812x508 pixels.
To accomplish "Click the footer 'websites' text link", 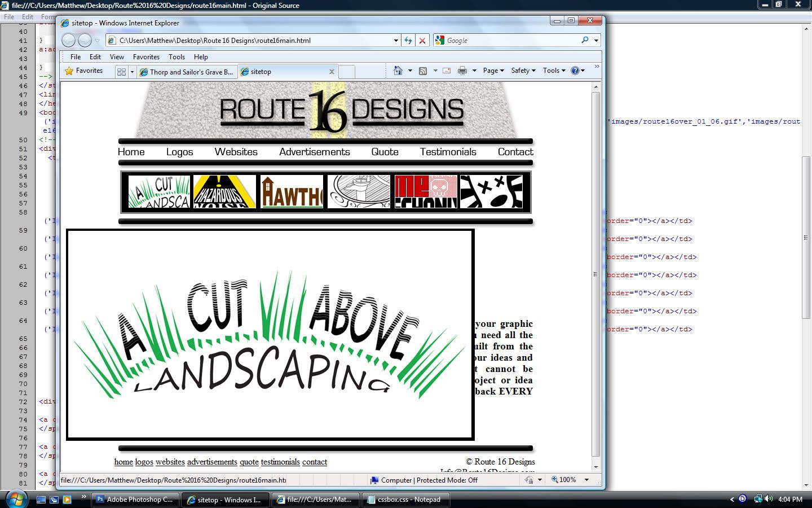I will [x=170, y=462].
